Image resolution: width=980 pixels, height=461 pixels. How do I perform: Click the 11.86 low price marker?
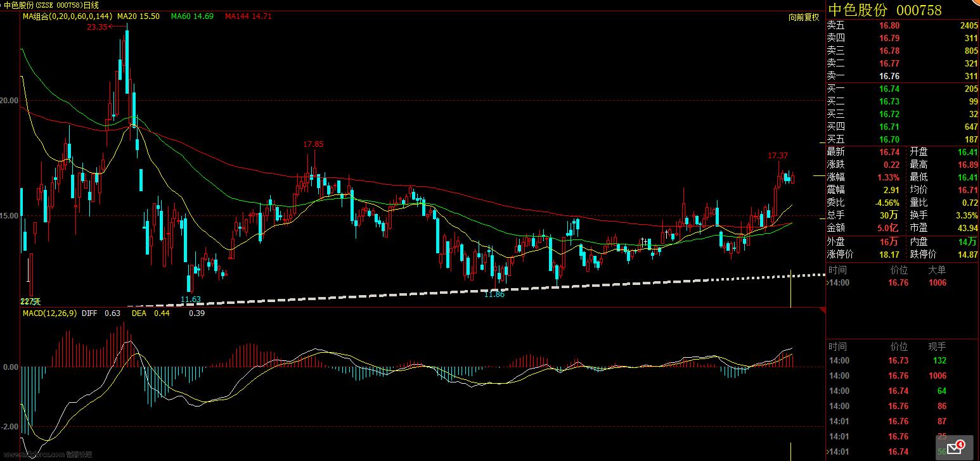[494, 294]
